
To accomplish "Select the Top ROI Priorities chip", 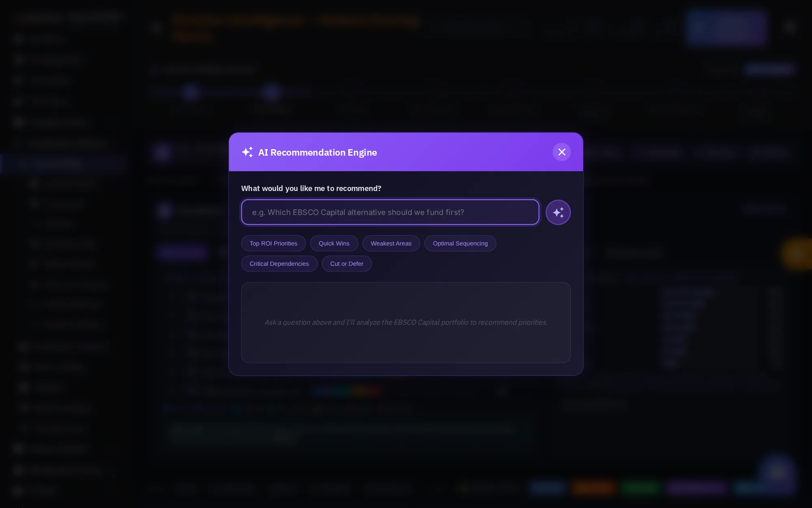I will pyautogui.click(x=273, y=243).
